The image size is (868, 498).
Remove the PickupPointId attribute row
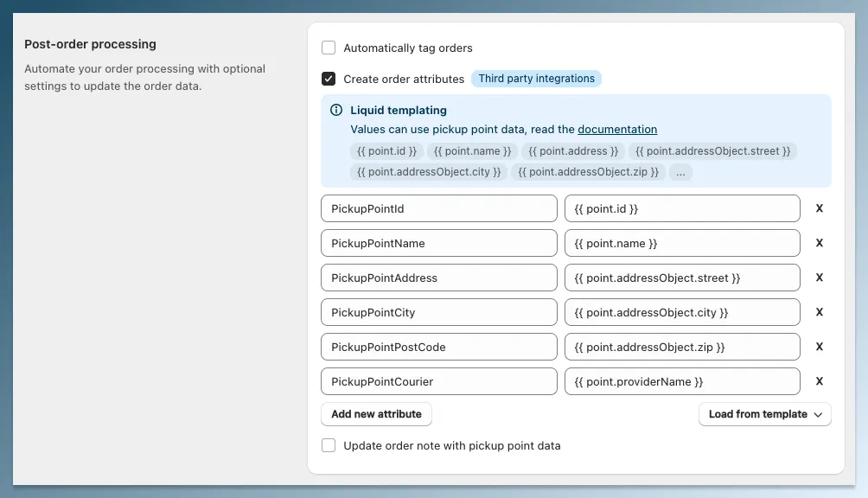pos(820,208)
